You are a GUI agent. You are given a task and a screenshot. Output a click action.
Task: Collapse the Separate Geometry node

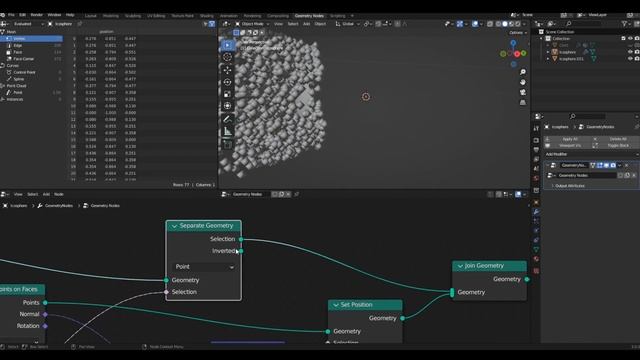175,226
